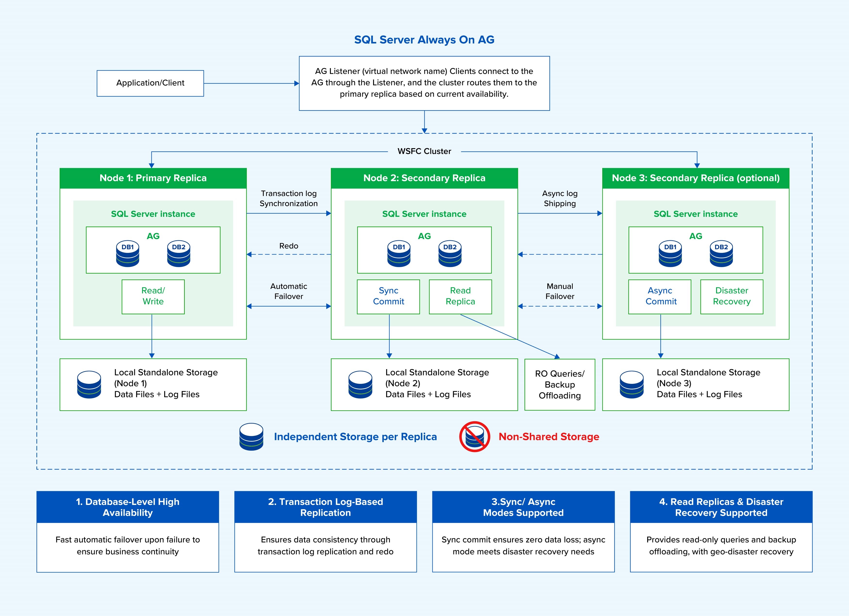849x616 pixels.
Task: Click the Automatic Failover label
Action: pyautogui.click(x=289, y=291)
